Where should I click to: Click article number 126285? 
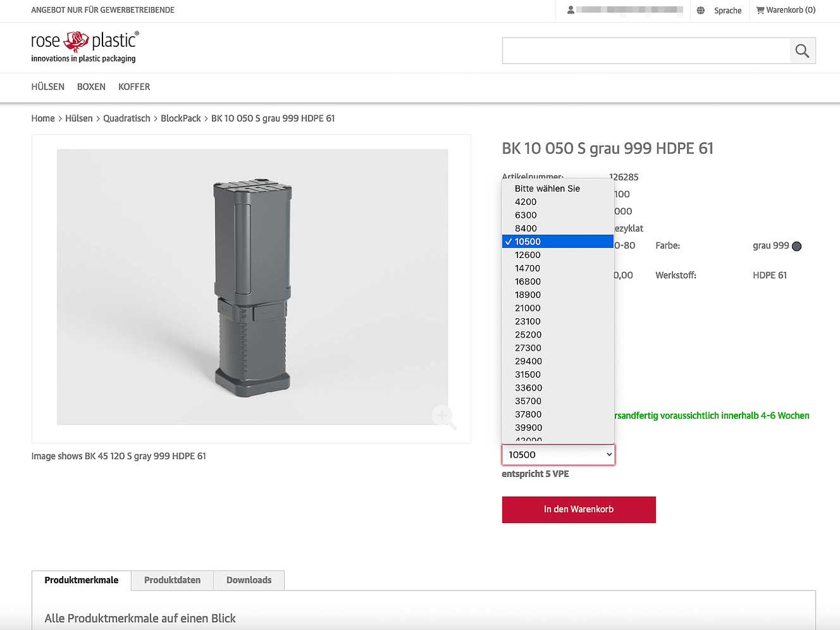[624, 177]
